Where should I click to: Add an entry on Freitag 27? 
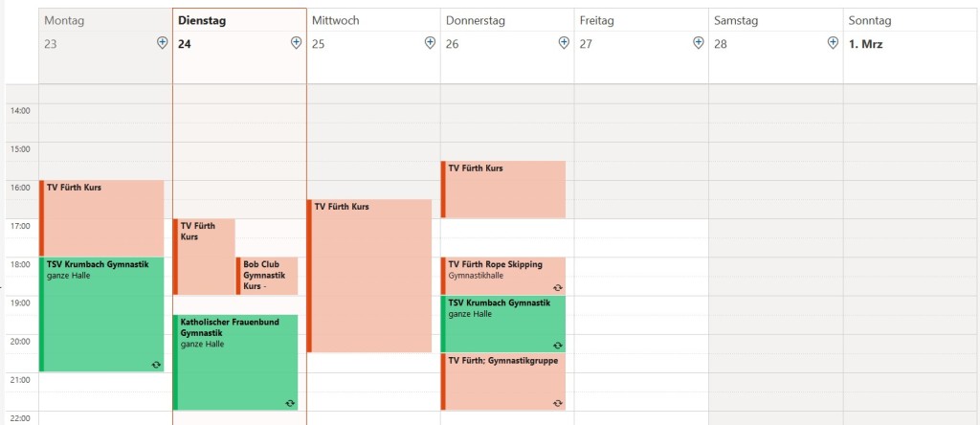coord(699,43)
